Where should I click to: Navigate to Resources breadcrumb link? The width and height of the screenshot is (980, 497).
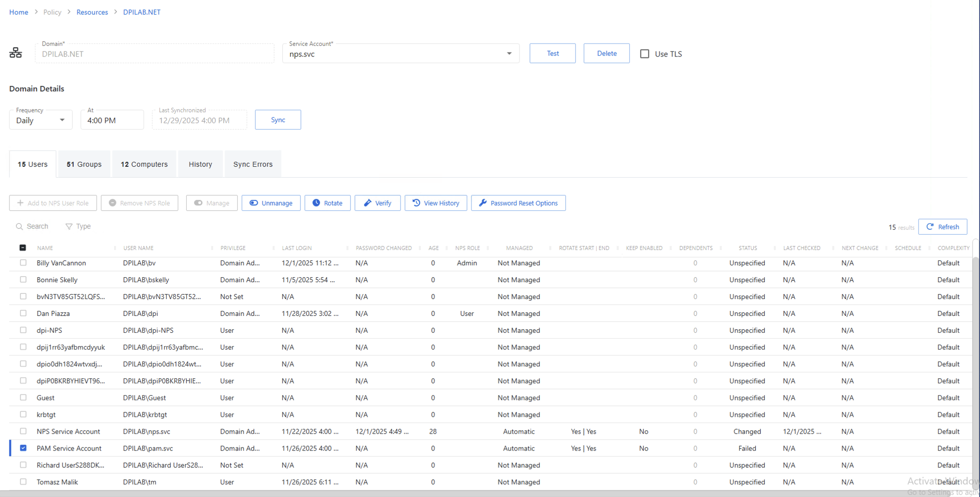pyautogui.click(x=92, y=12)
